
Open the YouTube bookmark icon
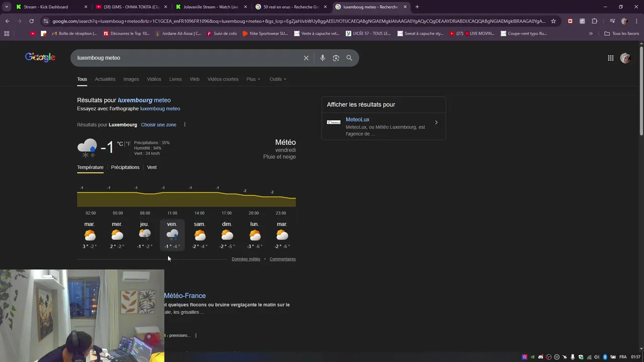(33, 34)
